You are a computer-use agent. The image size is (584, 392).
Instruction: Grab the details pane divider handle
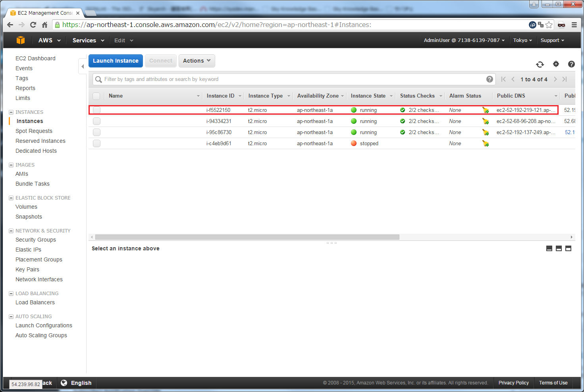point(332,242)
